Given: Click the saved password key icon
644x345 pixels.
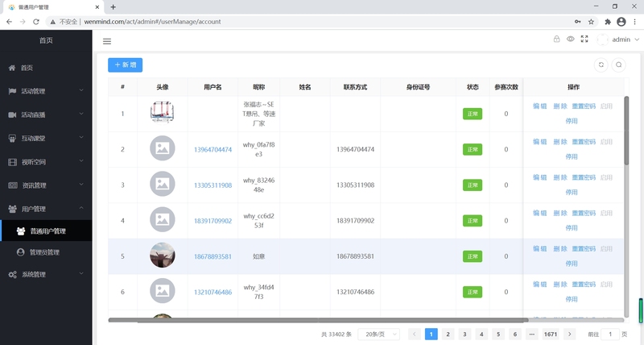Looking at the screenshot, I should pos(577,22).
